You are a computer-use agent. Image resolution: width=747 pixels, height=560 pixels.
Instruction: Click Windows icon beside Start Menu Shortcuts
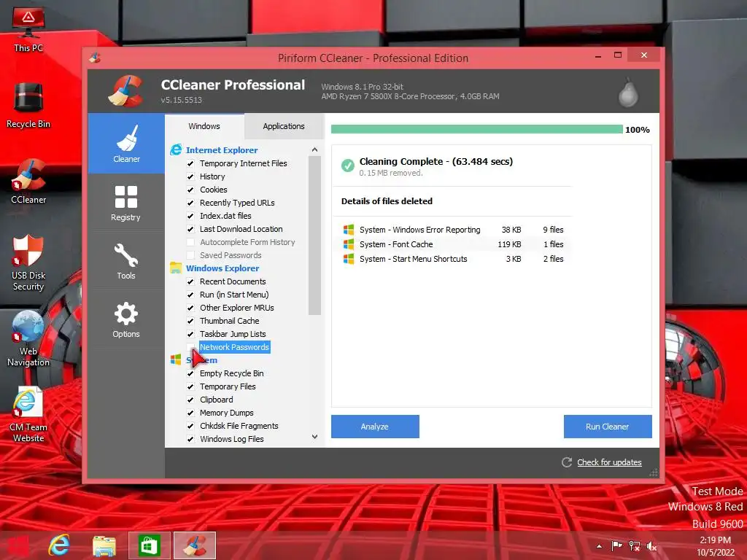(x=349, y=259)
